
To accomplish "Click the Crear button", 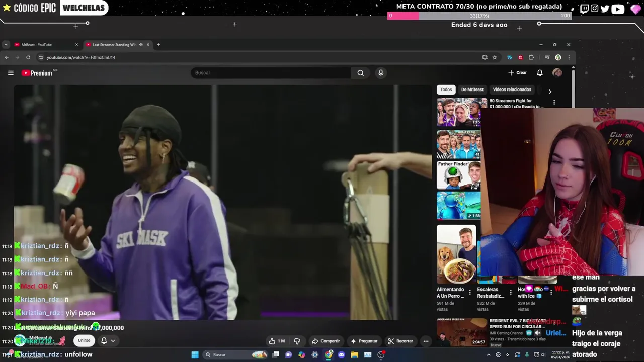I will [517, 73].
